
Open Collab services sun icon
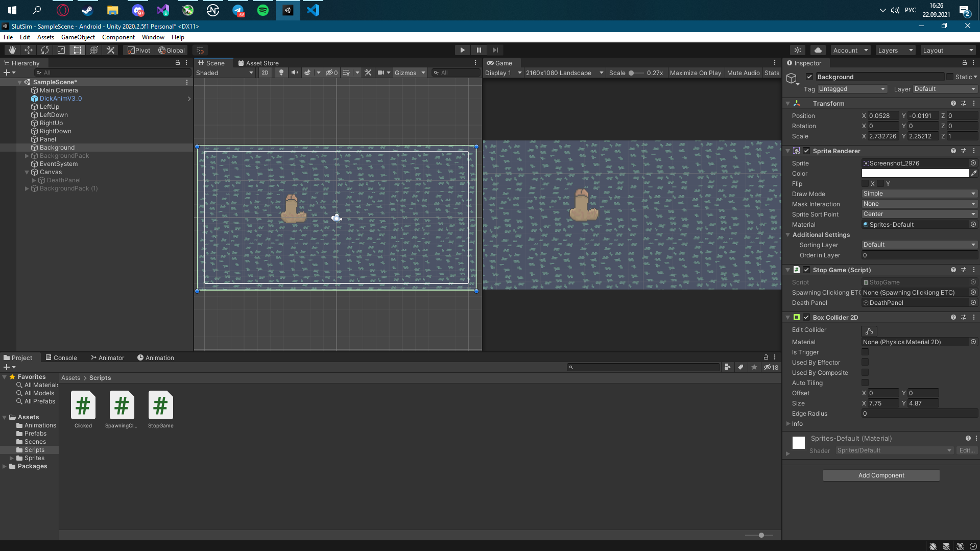click(798, 50)
